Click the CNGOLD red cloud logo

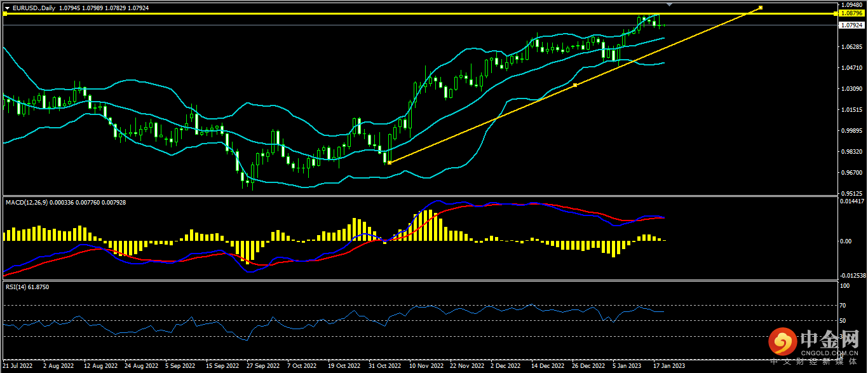tap(783, 343)
